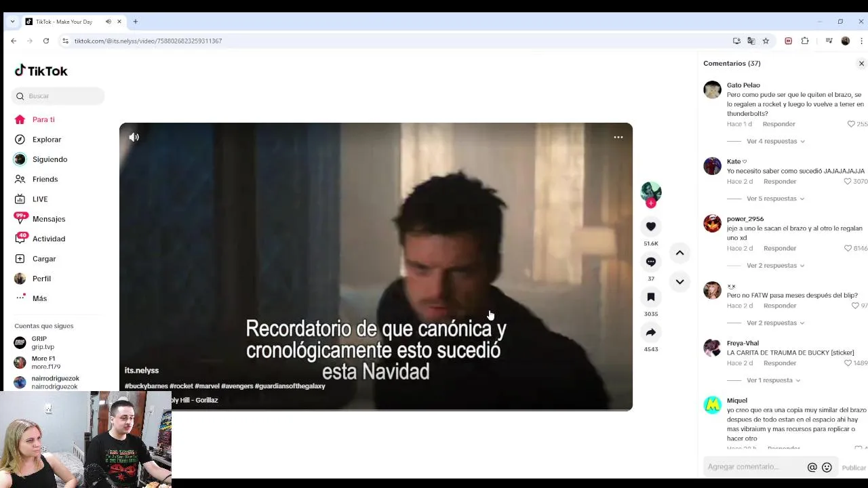
Task: Like Kate's comment heart
Action: (848, 182)
